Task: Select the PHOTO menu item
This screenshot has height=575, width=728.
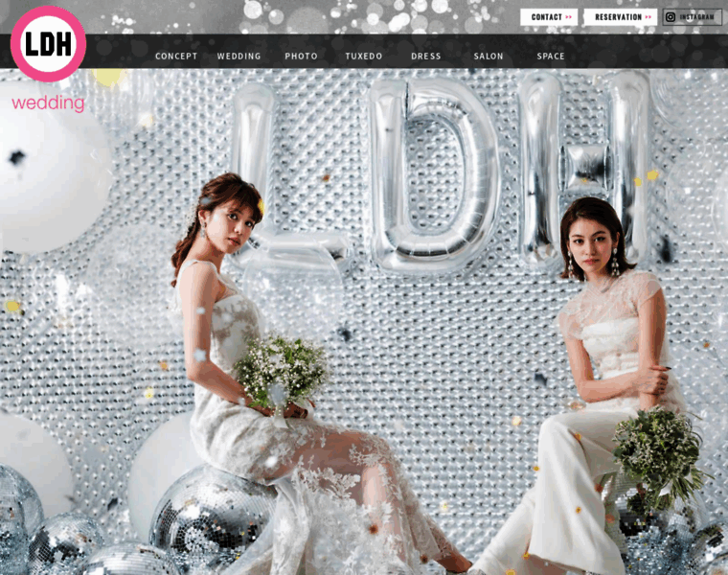Action: click(x=302, y=57)
